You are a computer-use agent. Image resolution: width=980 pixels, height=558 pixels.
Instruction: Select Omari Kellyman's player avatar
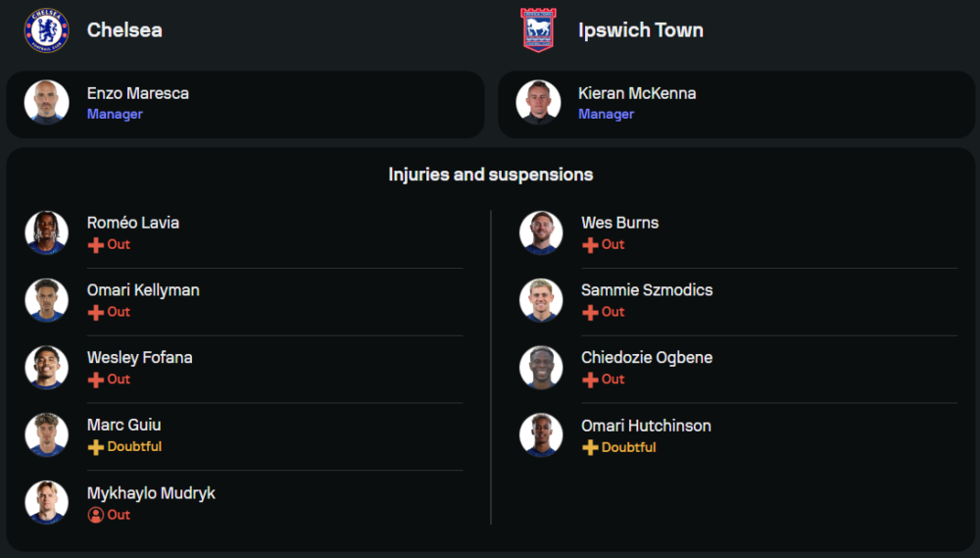coord(46,300)
